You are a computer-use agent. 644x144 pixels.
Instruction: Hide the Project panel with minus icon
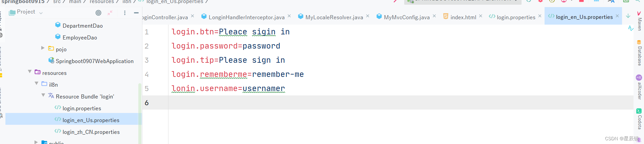(x=136, y=13)
